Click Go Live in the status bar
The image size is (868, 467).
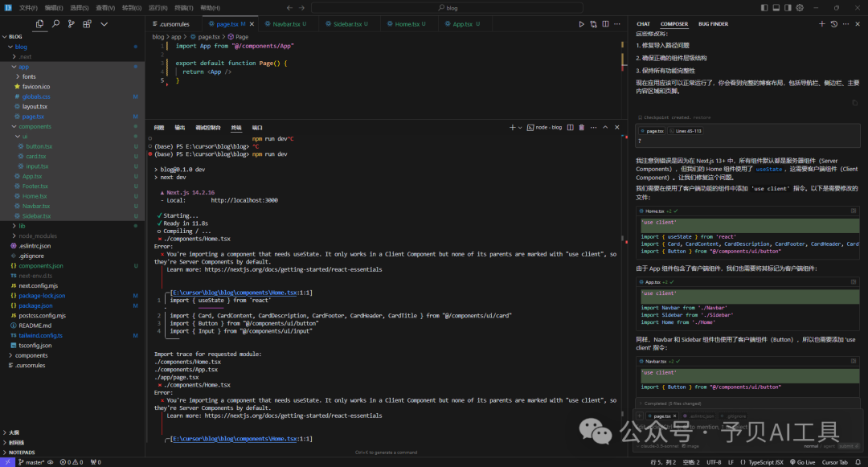click(803, 462)
